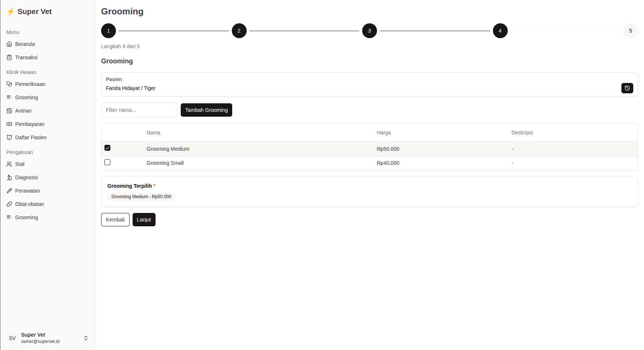Open the Staf settings page

[20, 164]
